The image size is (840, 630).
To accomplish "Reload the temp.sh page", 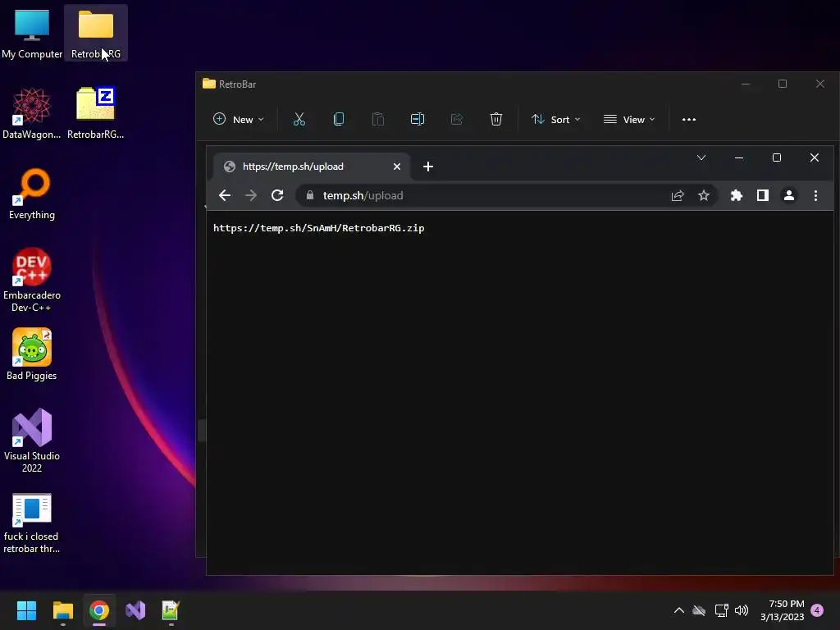I will (x=277, y=195).
